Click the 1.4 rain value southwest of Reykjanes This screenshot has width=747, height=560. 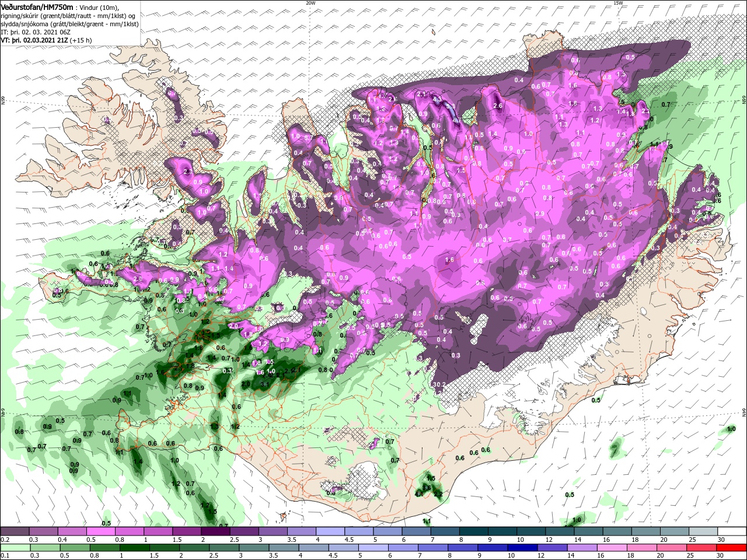pos(138,461)
